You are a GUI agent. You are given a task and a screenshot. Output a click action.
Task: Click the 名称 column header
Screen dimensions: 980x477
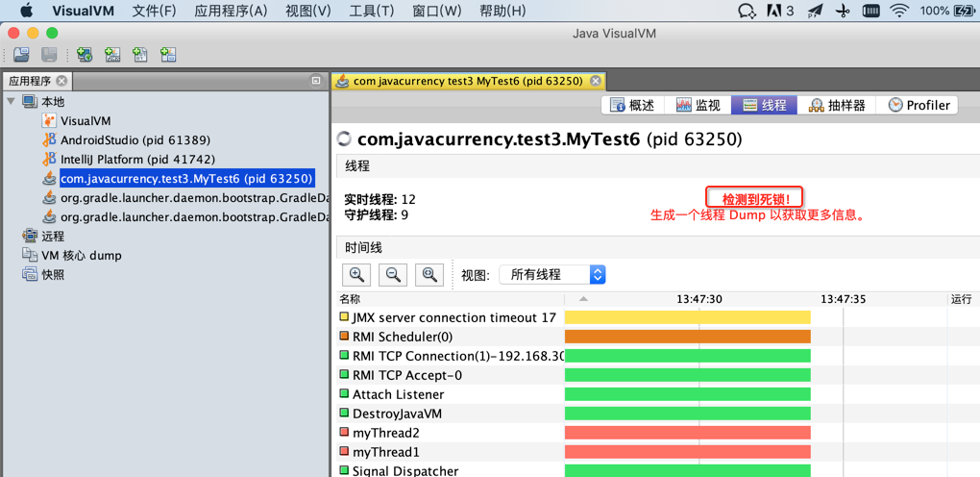click(450, 299)
